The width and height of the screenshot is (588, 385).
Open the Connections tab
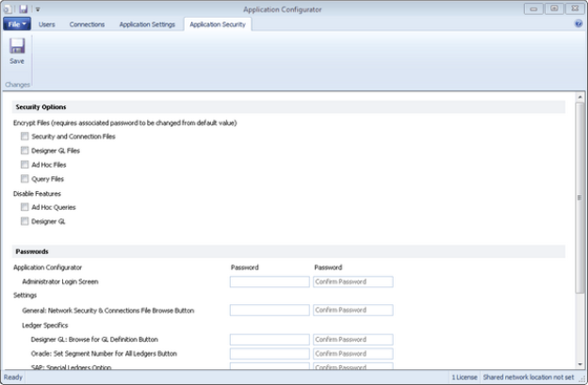(87, 24)
